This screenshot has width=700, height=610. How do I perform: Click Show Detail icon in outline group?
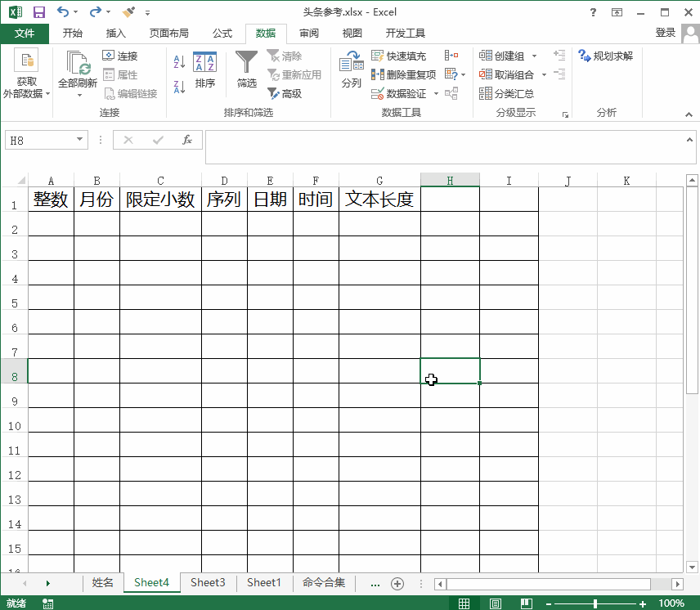pos(559,55)
